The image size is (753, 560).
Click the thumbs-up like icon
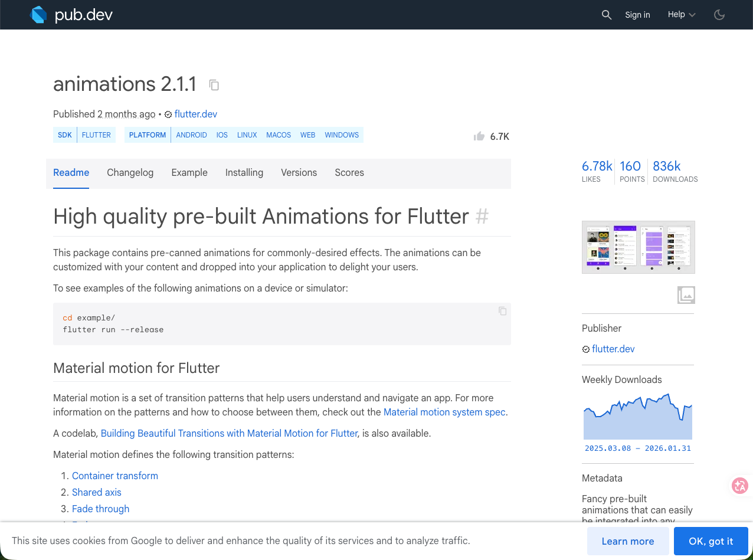(479, 136)
